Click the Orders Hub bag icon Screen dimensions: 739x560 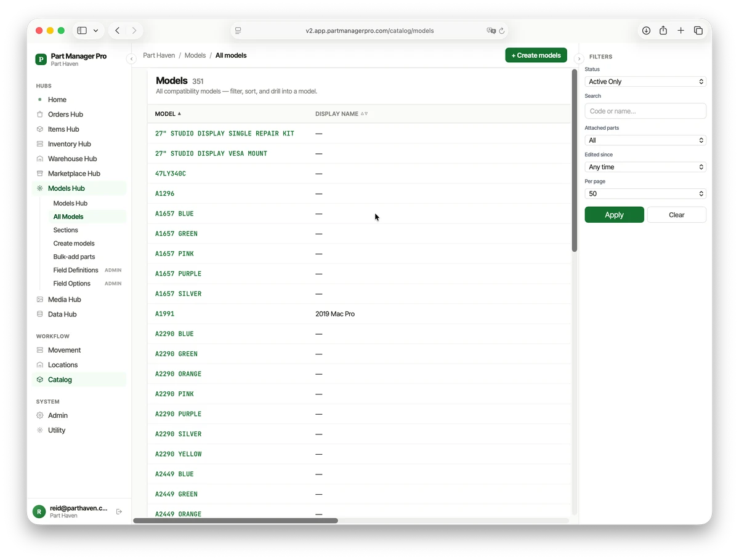point(40,114)
